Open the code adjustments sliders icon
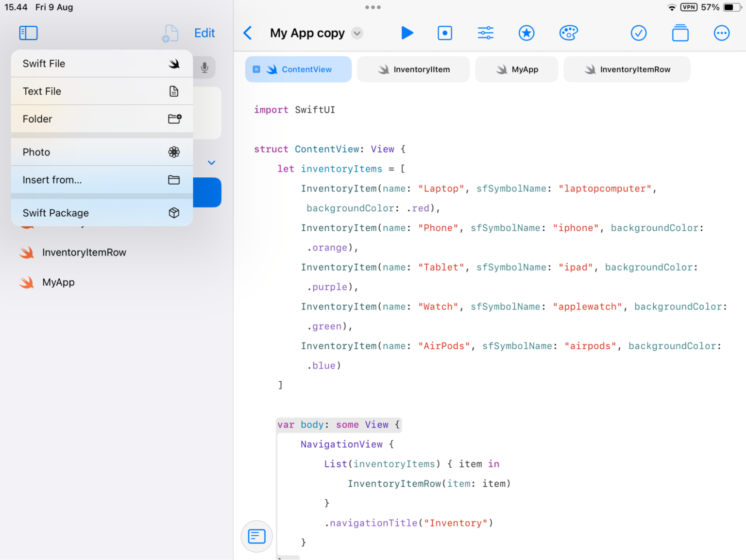Image resolution: width=746 pixels, height=560 pixels. [485, 33]
